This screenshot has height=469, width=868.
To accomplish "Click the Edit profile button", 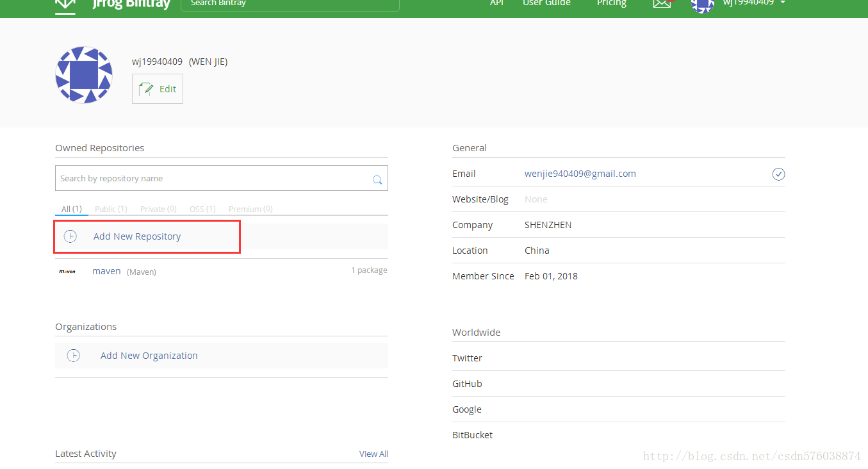I will (158, 88).
